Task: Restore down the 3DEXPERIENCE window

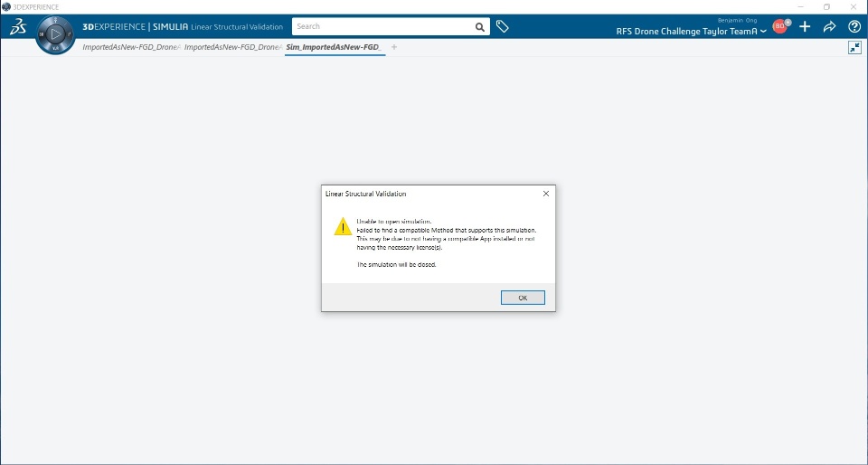Action: [x=826, y=6]
